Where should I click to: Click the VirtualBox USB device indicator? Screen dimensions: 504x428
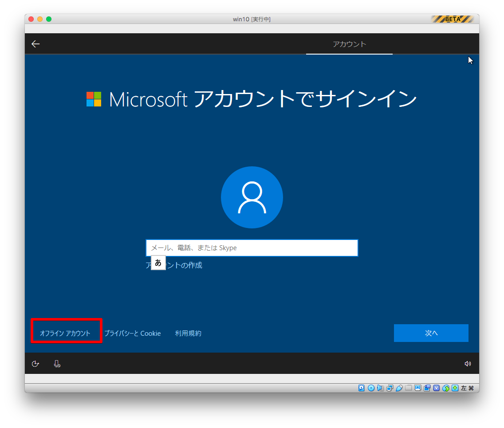click(399, 388)
